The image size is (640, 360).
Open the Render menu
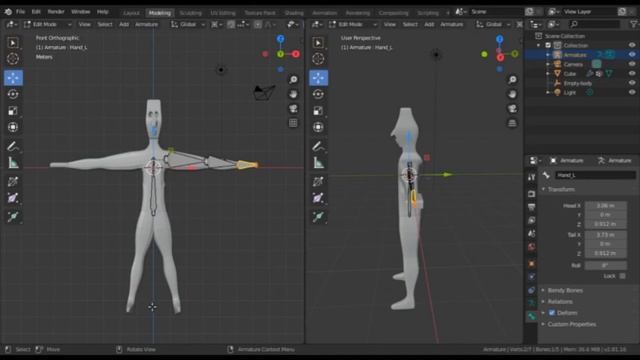click(x=56, y=12)
